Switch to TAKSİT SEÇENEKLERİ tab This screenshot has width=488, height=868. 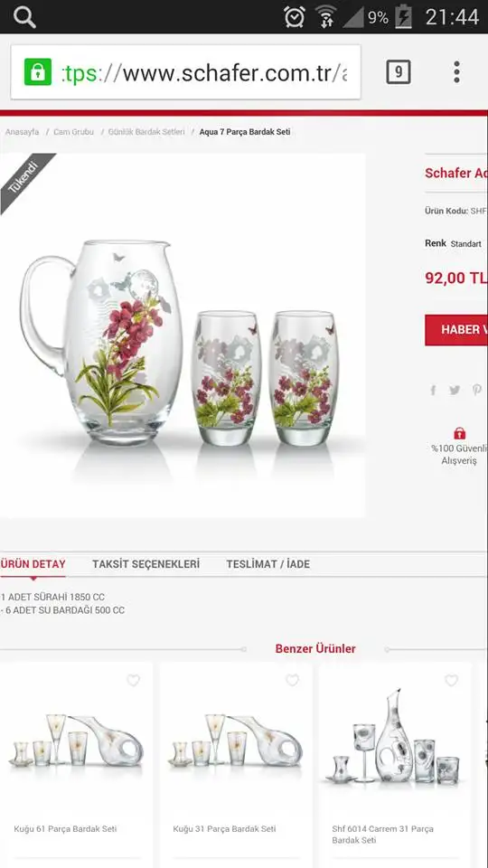[146, 564]
